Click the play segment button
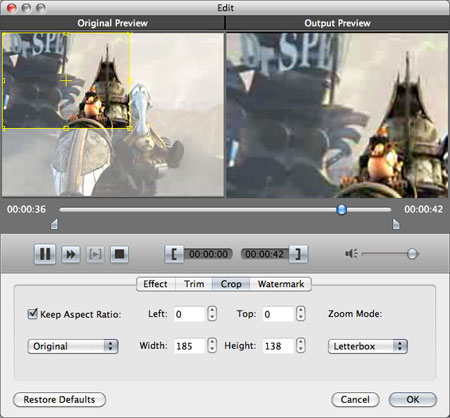450x418 pixels. point(95,254)
